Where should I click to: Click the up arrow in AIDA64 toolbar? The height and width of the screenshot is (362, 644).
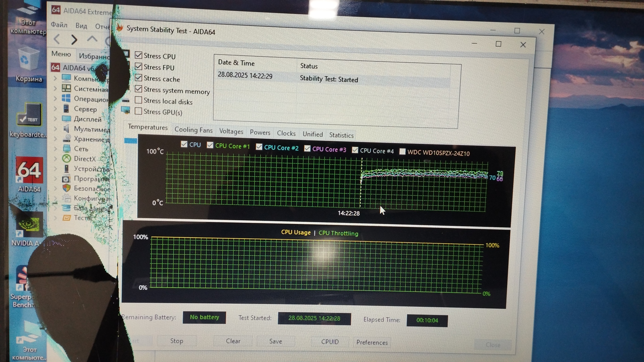[92, 39]
